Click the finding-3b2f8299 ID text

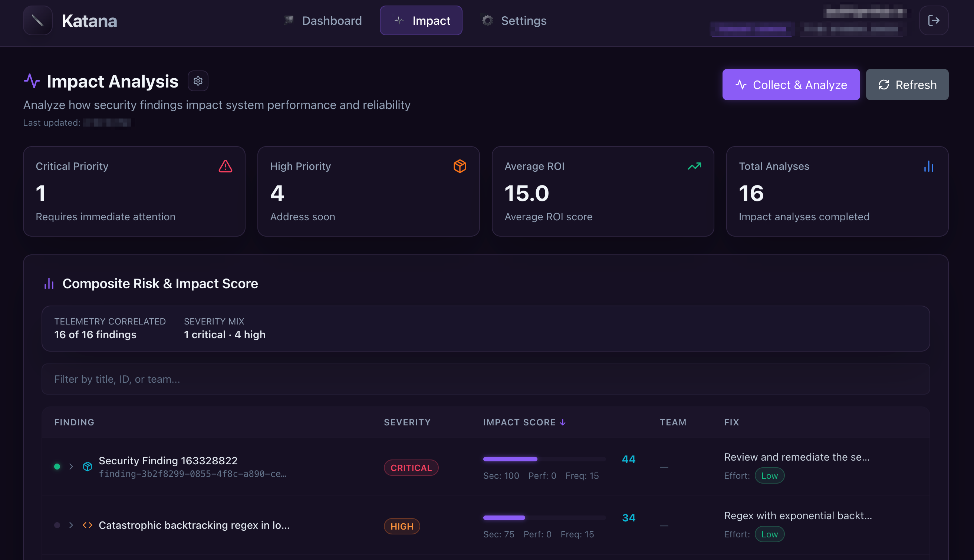point(193,474)
